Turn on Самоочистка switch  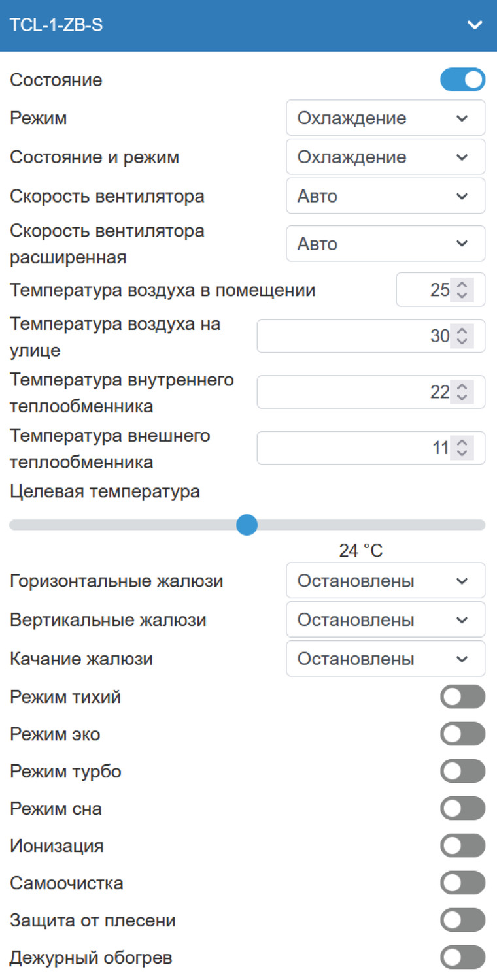pos(462,883)
